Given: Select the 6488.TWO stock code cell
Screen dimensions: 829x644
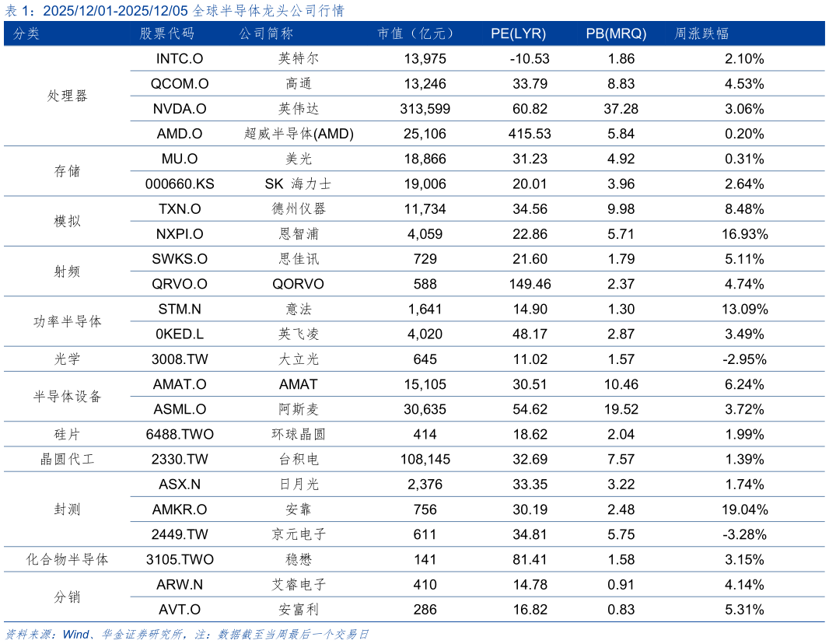Looking at the screenshot, I should [x=180, y=434].
